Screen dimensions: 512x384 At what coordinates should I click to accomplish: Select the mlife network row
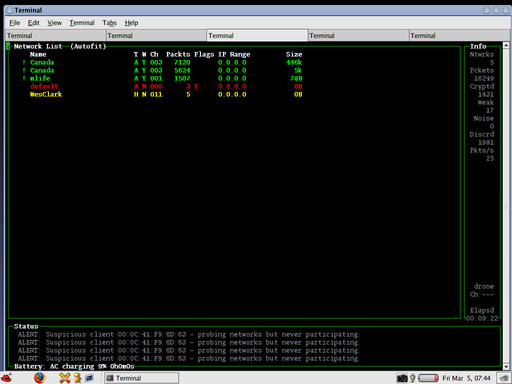[x=162, y=78]
